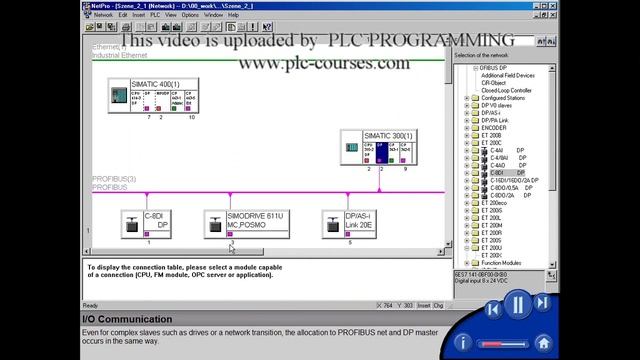Expand the DP/AS-i folder

[x=467, y=113]
